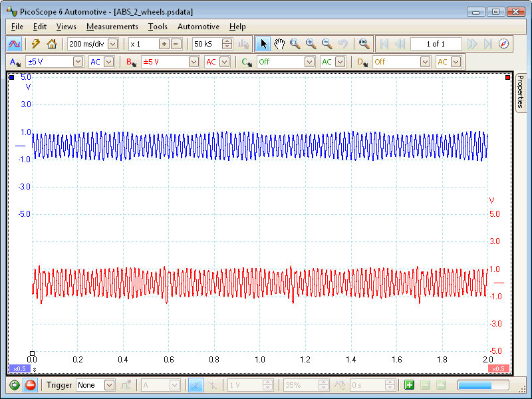
Task: Expand Channel B ±5 V range dropdown
Action: point(194,62)
